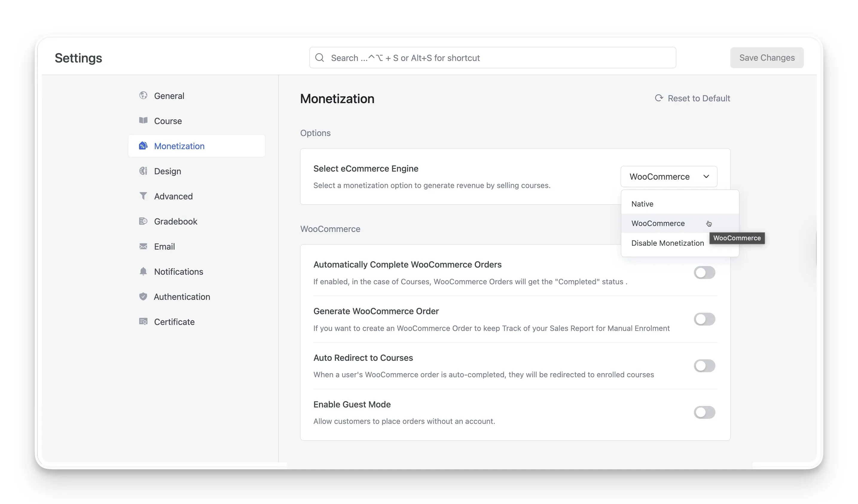Click 'Select a monetization option' description text

tap(432, 185)
